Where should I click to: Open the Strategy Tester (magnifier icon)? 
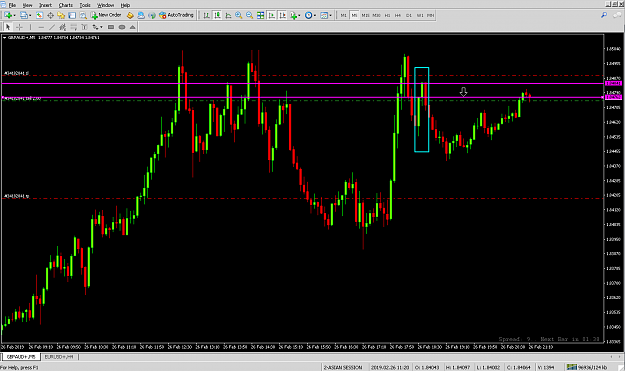click(83, 15)
